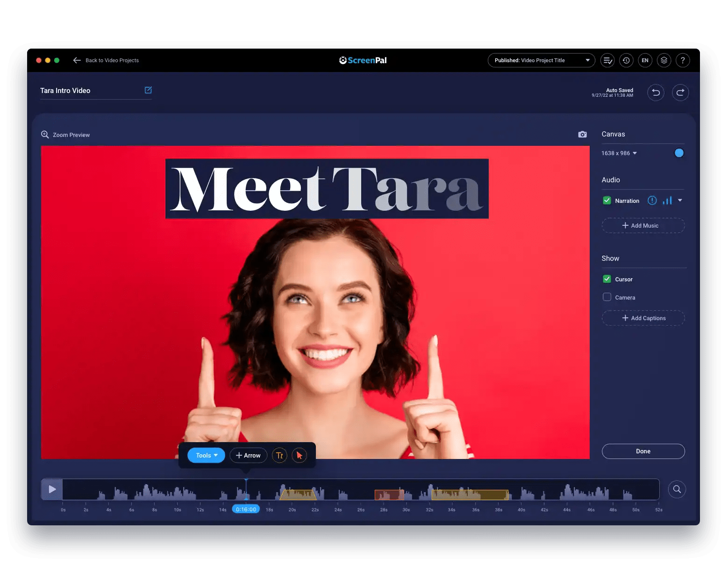Take a screenshot with the camera icon
Image resolution: width=728 pixels, height=573 pixels.
pyautogui.click(x=582, y=134)
